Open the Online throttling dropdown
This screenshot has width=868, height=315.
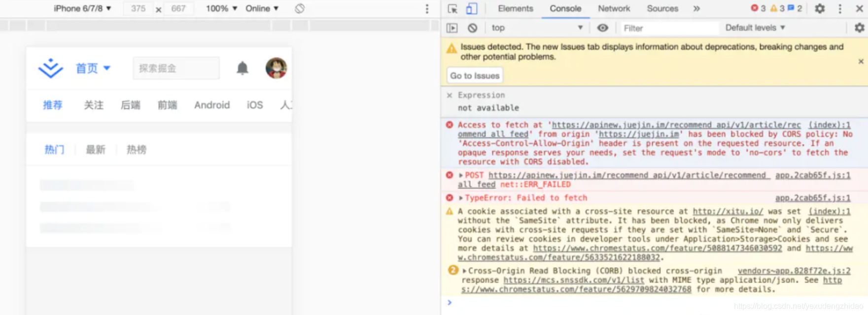[x=262, y=8]
